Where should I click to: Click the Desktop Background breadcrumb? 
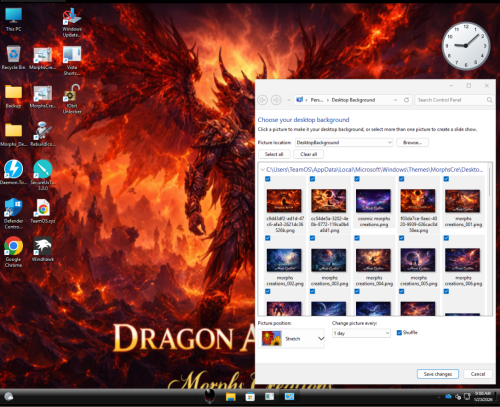[x=353, y=100]
